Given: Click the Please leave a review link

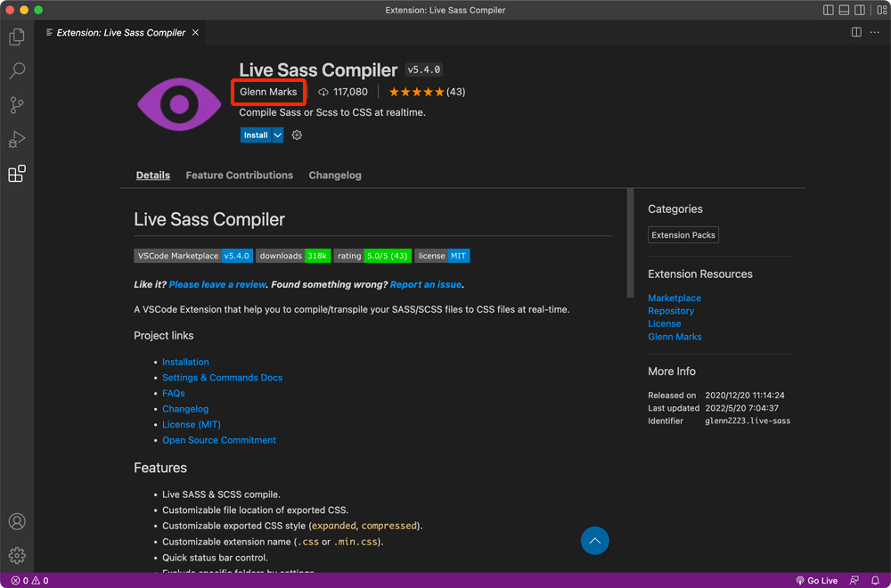Looking at the screenshot, I should coord(217,284).
